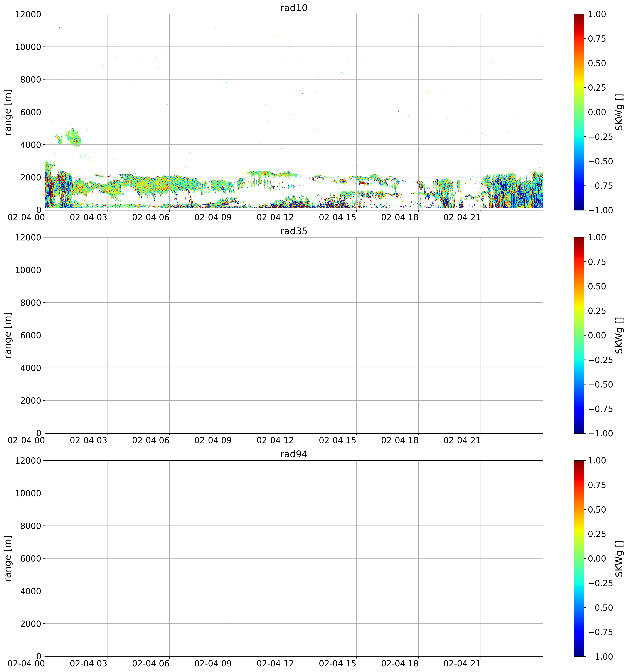
Task: Click the 0.75 value on rad94 colorbar
Action: (597, 485)
